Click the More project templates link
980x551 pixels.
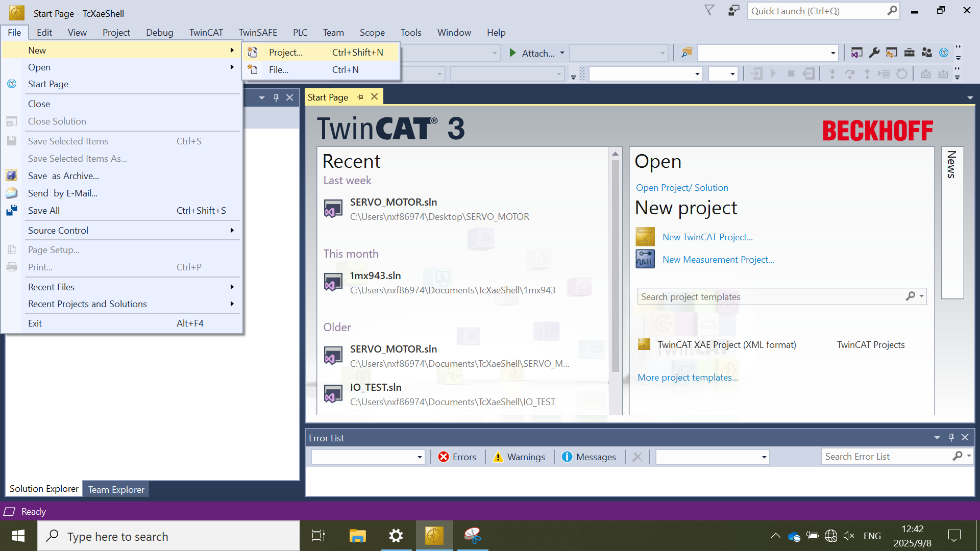click(x=688, y=378)
